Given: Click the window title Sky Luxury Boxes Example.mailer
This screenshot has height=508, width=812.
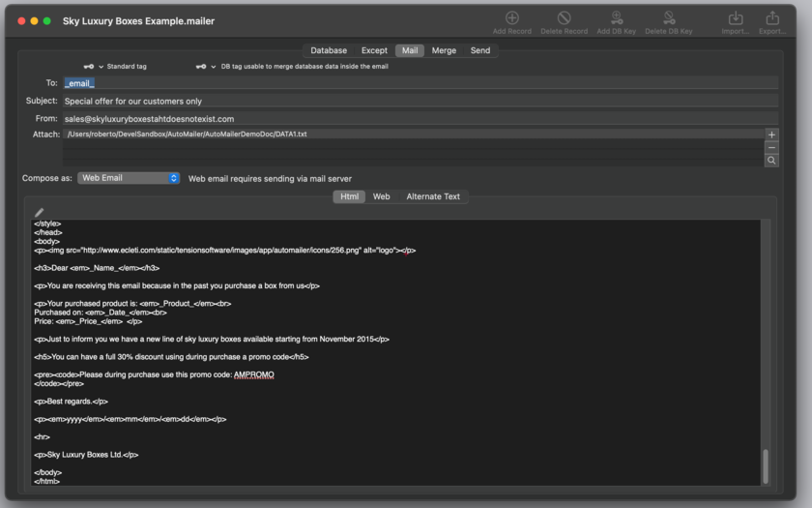Looking at the screenshot, I should point(138,21).
